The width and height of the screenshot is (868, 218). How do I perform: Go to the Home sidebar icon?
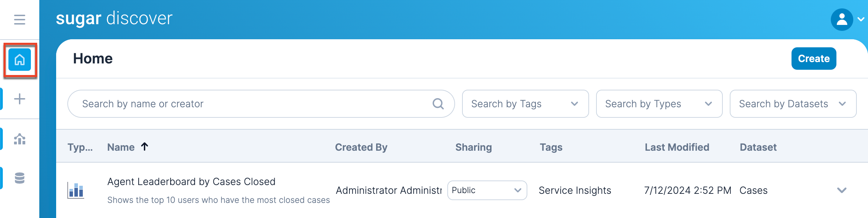click(x=20, y=60)
